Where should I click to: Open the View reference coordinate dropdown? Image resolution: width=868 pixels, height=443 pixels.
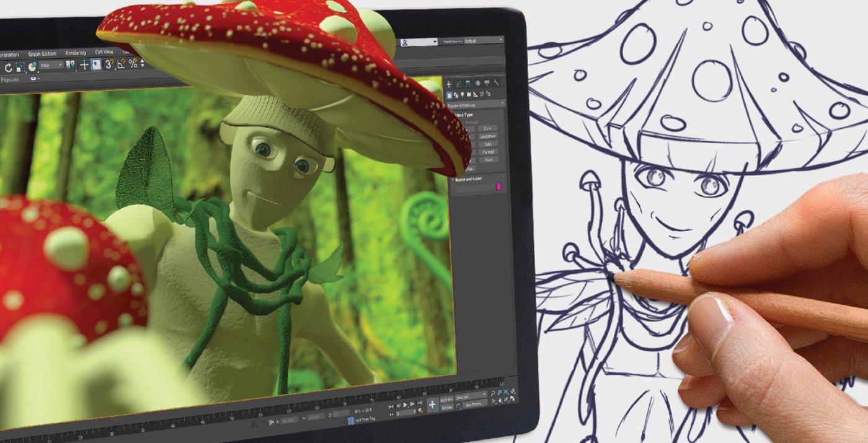pos(51,65)
